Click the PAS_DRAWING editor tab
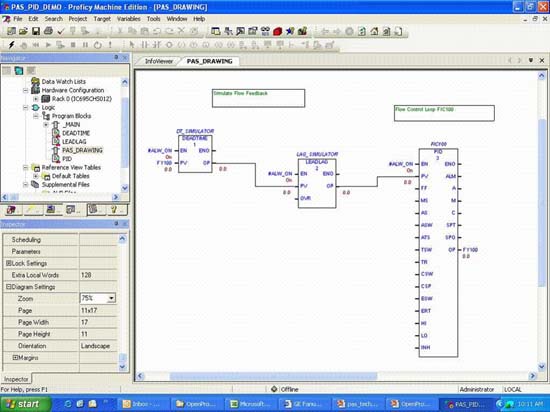The height and width of the screenshot is (412, 550). click(x=209, y=61)
